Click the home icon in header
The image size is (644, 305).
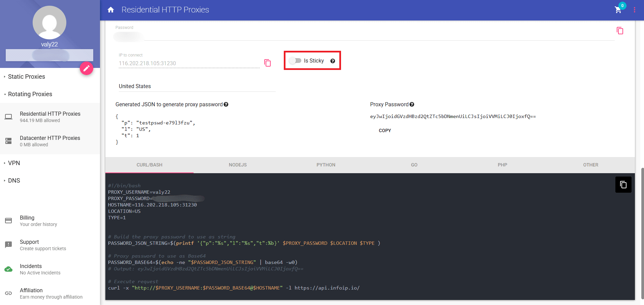click(x=111, y=10)
